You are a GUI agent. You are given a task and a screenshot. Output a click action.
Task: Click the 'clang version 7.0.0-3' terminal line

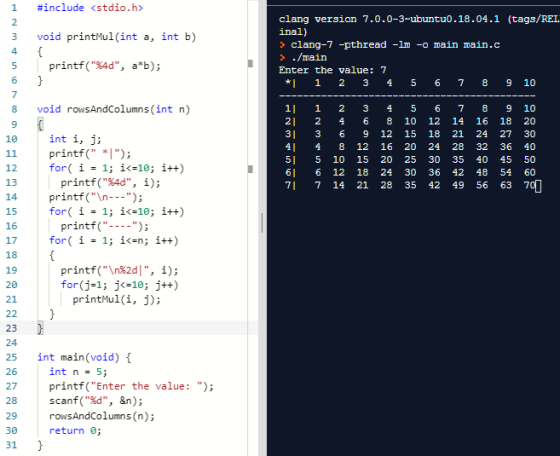click(419, 19)
